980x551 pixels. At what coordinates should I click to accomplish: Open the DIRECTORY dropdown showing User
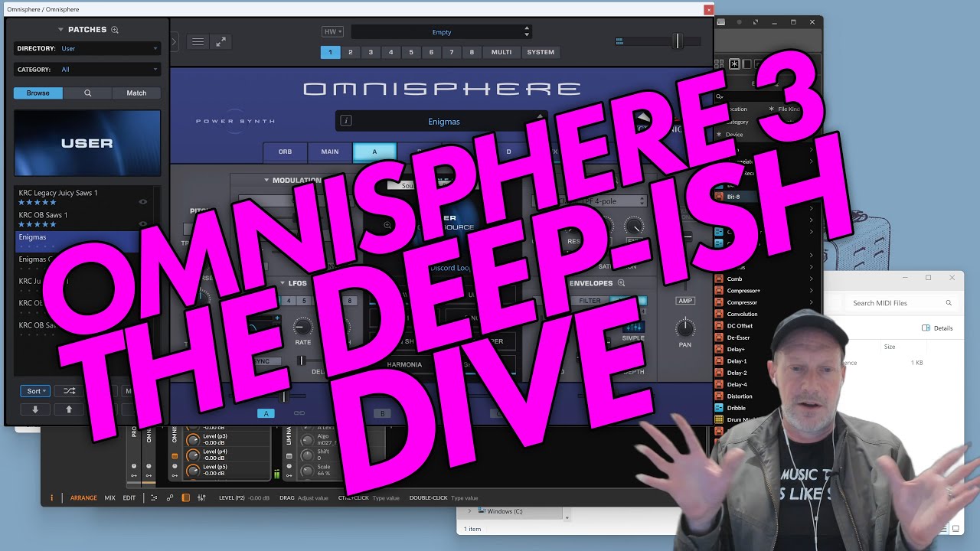pos(87,48)
